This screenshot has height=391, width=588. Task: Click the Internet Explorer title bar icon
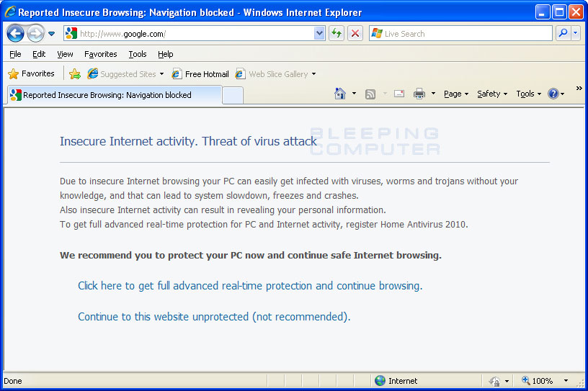(x=10, y=12)
